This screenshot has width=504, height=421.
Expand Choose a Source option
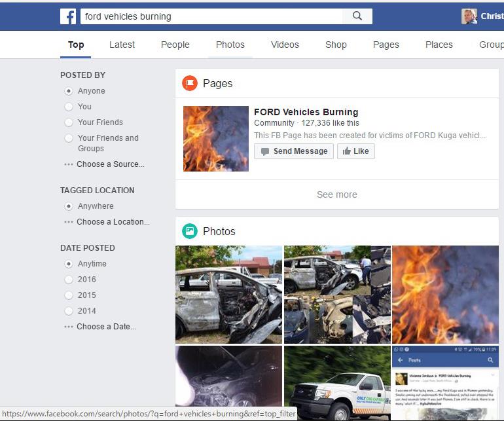[105, 164]
